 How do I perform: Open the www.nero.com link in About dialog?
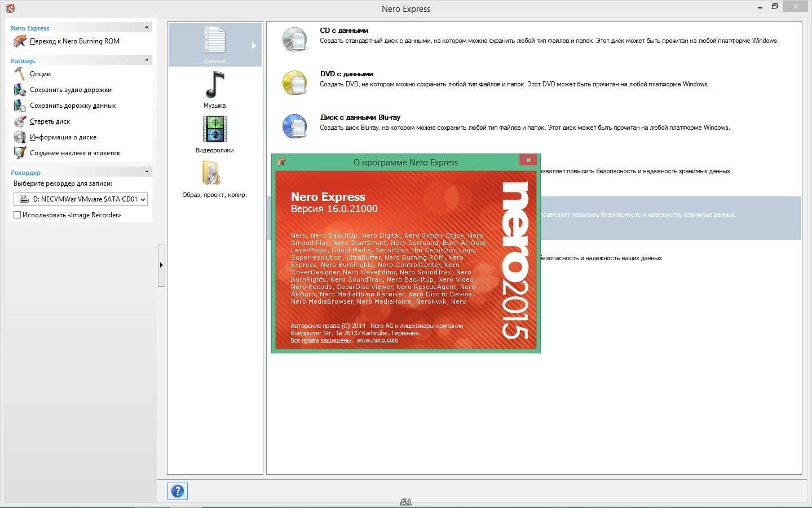pos(377,340)
